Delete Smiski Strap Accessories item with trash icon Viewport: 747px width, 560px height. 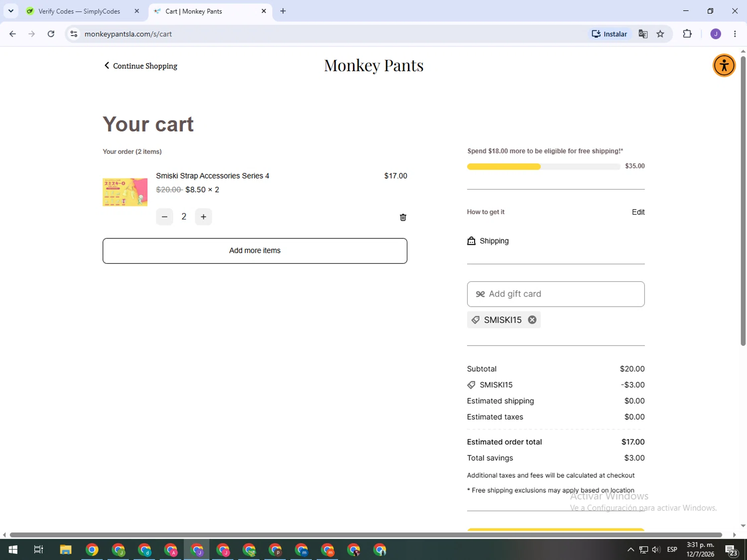(x=403, y=217)
